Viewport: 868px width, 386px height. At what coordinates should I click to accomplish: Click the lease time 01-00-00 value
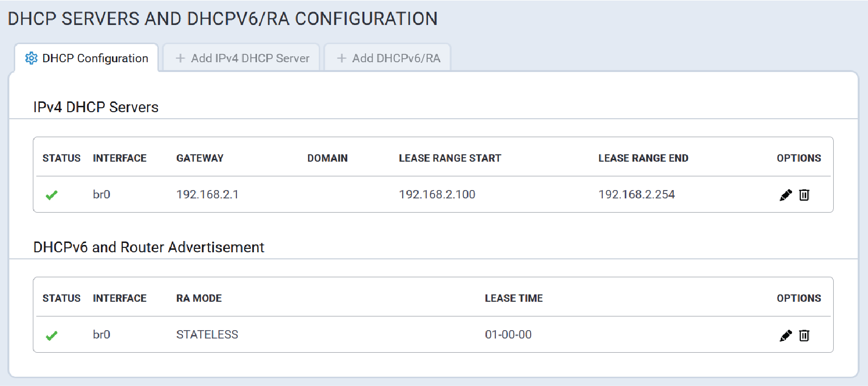(508, 335)
